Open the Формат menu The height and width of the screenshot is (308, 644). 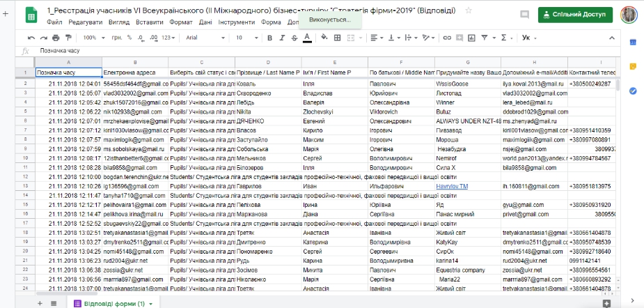click(x=181, y=22)
